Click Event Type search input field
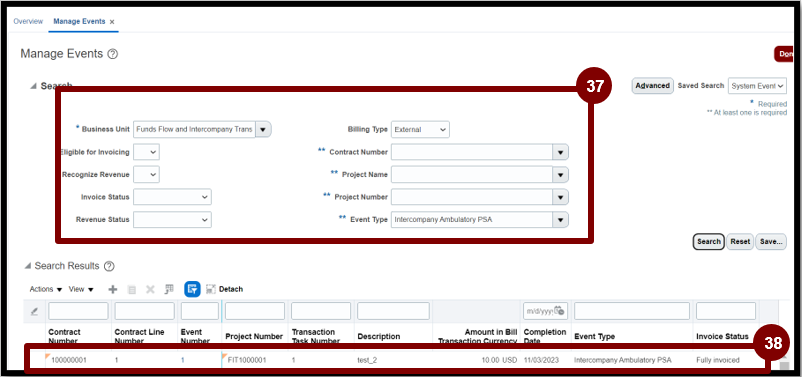The height and width of the screenshot is (377, 802). (472, 220)
